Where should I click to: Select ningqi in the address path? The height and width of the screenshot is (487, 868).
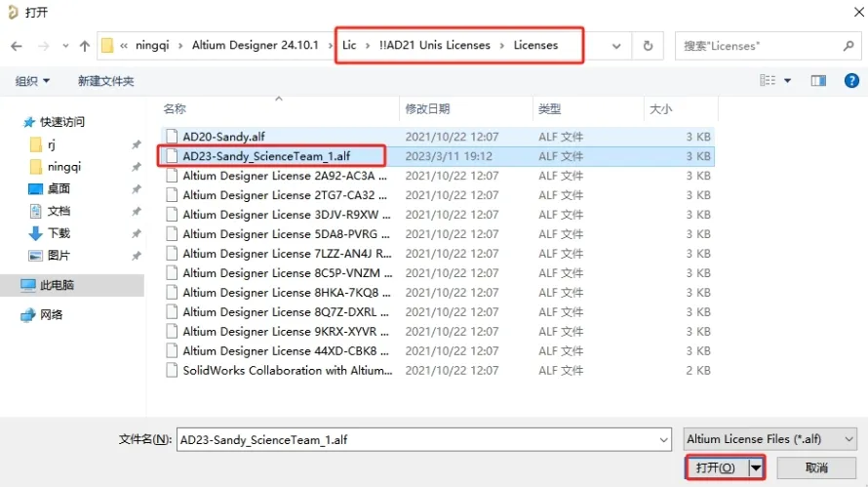152,46
